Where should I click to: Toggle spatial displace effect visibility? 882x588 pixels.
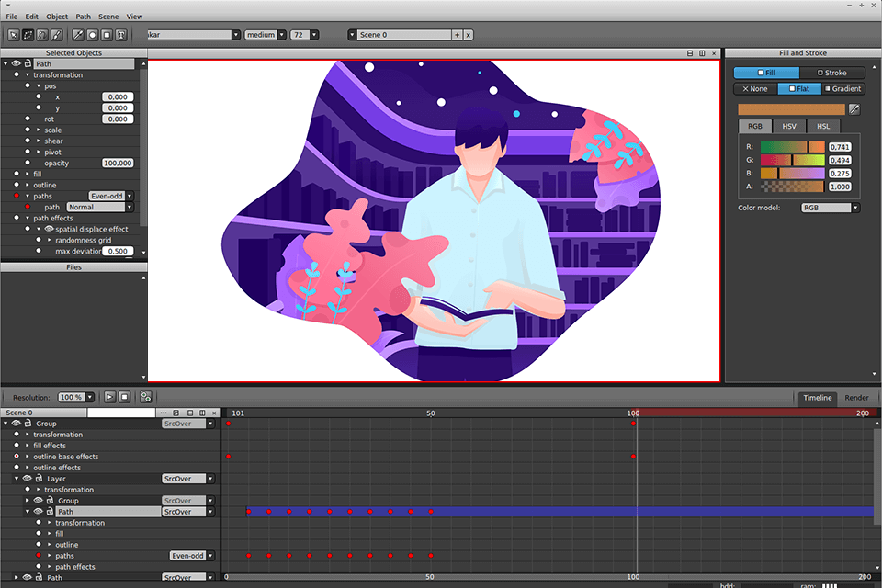(x=49, y=229)
